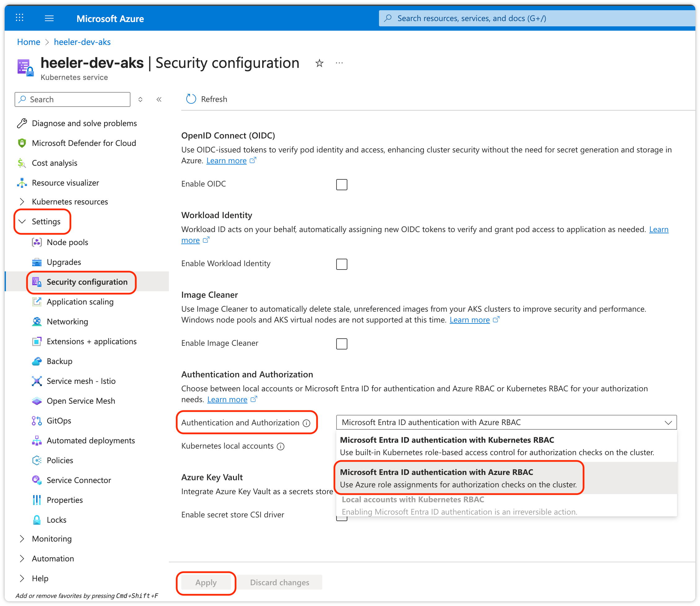The height and width of the screenshot is (606, 700).
Task: Enable the Workload Identity checkbox
Action: (x=341, y=264)
